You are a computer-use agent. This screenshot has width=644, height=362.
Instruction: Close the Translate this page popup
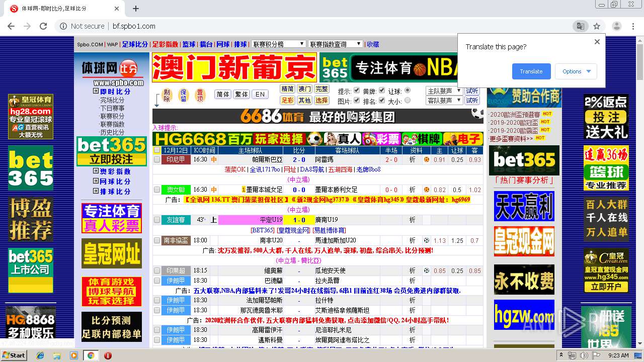tap(597, 42)
